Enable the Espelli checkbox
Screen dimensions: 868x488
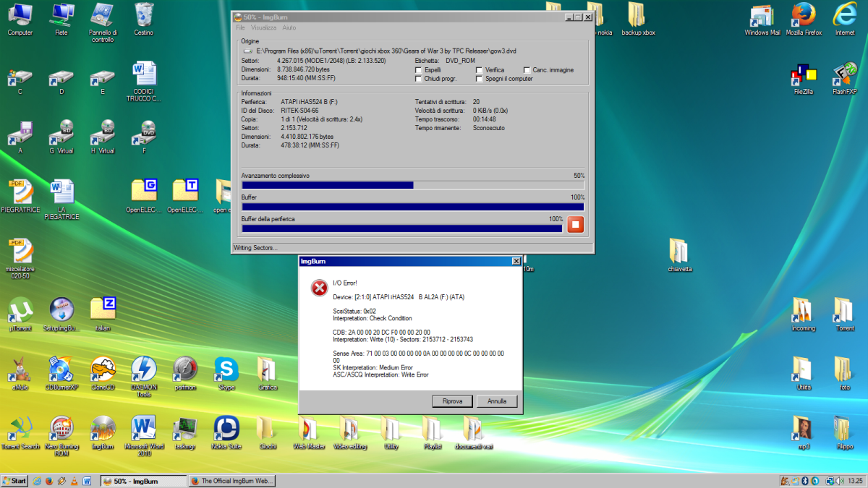419,70
